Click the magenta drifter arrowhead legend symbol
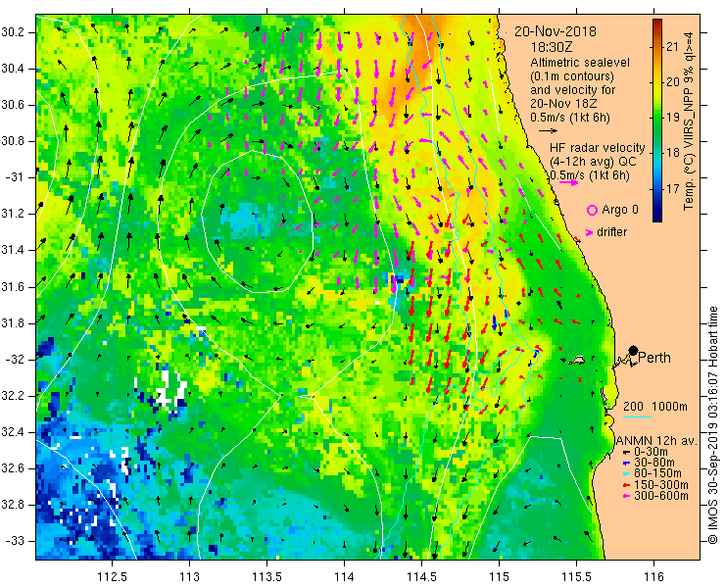 [589, 232]
